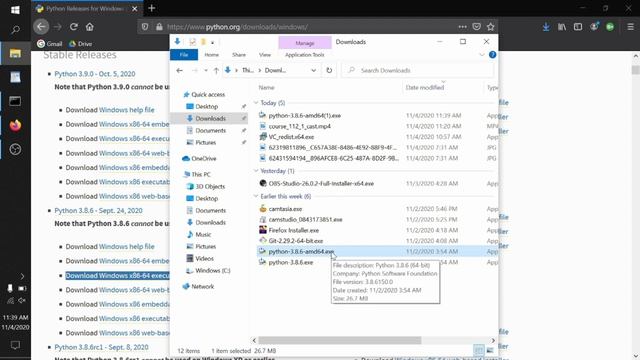
Task: Open Quick Access Toolbar customize dropdown
Action: tap(213, 42)
